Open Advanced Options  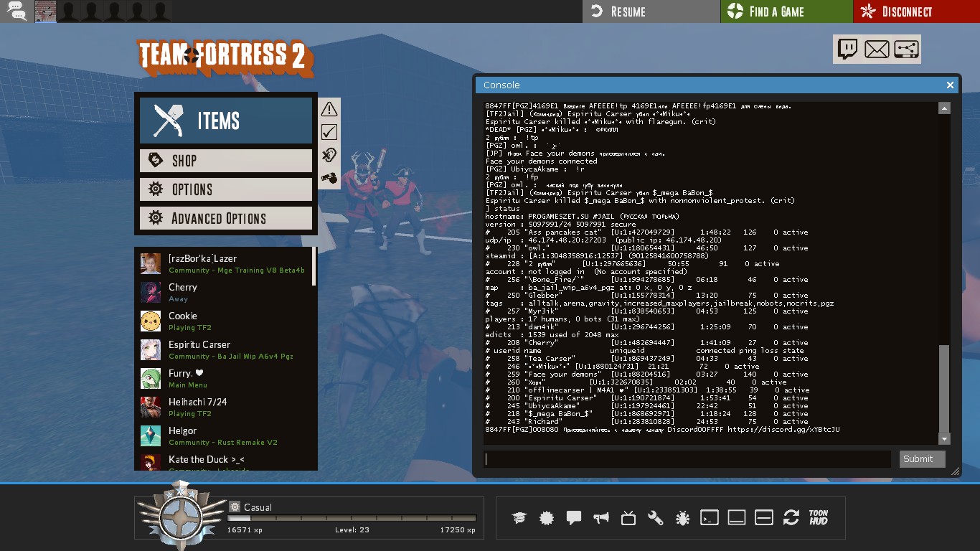click(x=226, y=218)
